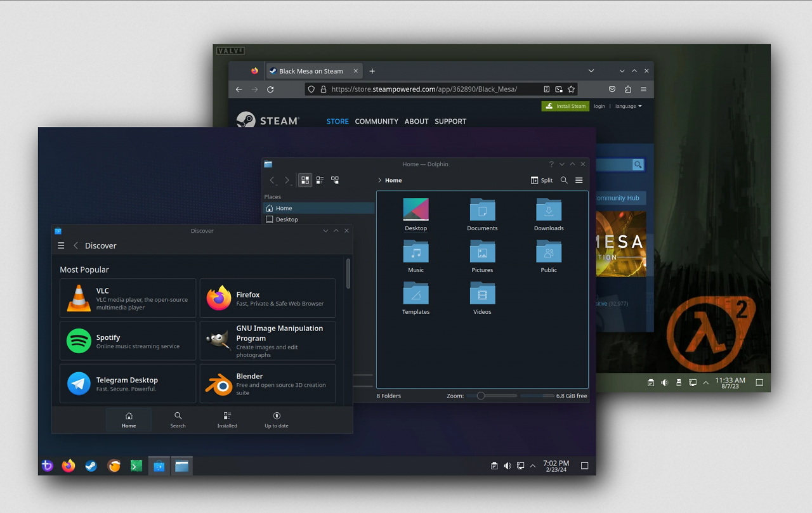
Task: Go back in the Firefox browser
Action: (x=239, y=89)
